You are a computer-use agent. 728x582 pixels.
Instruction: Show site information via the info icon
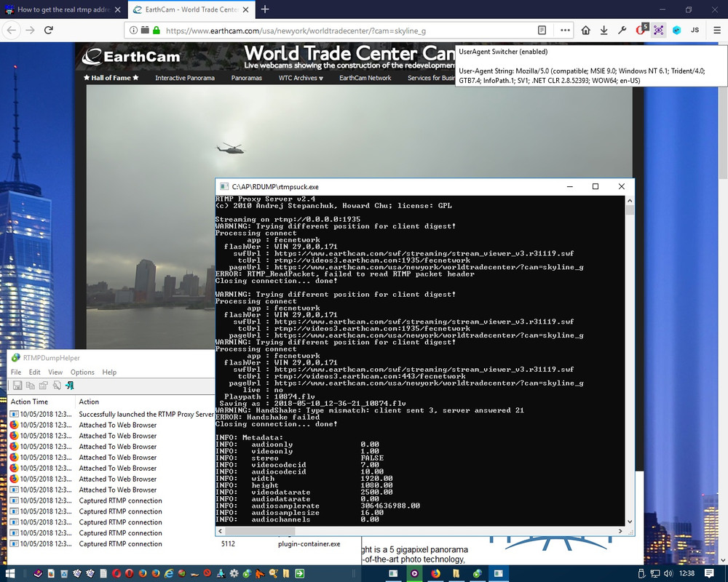pyautogui.click(x=133, y=31)
